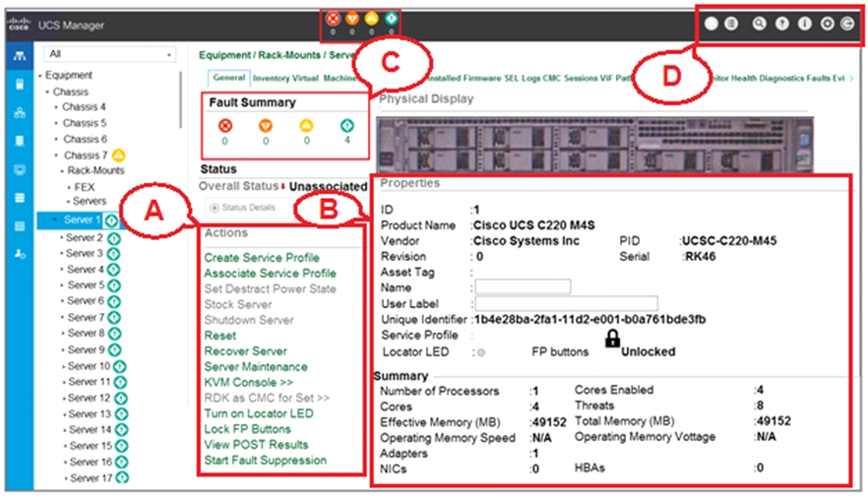868x499 pixels.
Task: Open KVM Console from Actions
Action: tap(248, 382)
